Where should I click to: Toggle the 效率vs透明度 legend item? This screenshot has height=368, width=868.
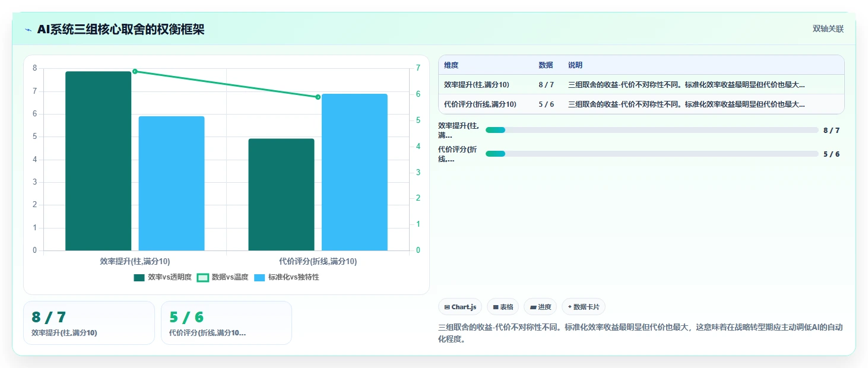click(163, 277)
